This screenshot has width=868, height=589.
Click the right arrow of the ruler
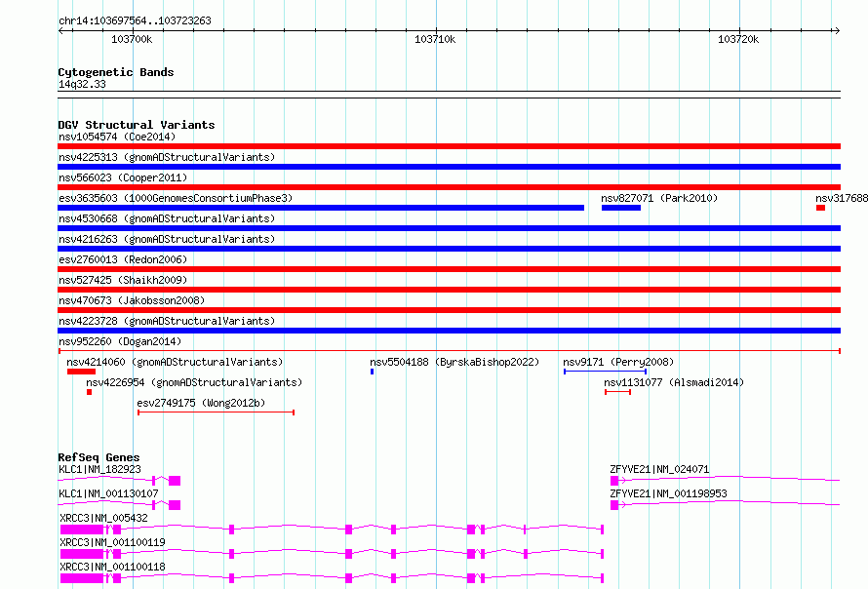[837, 30]
